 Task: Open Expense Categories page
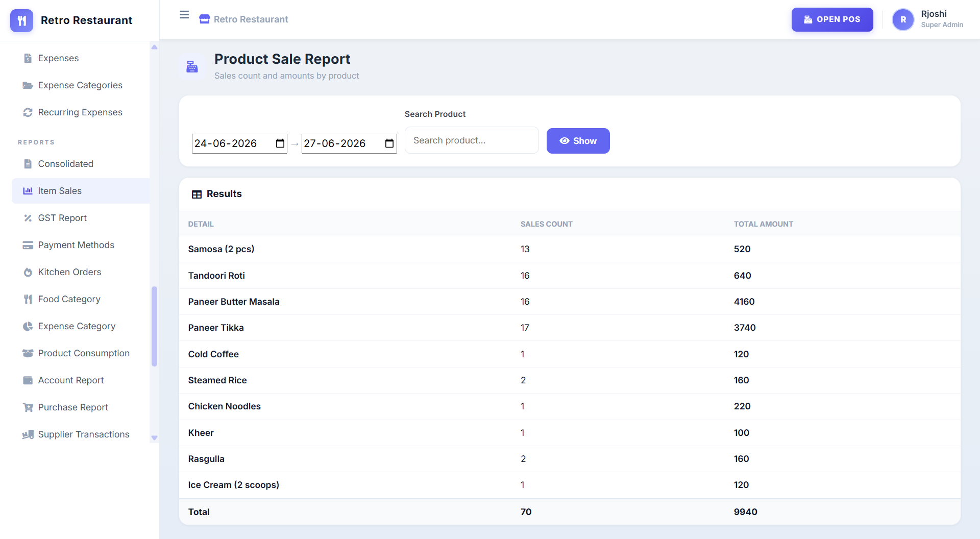tap(81, 85)
